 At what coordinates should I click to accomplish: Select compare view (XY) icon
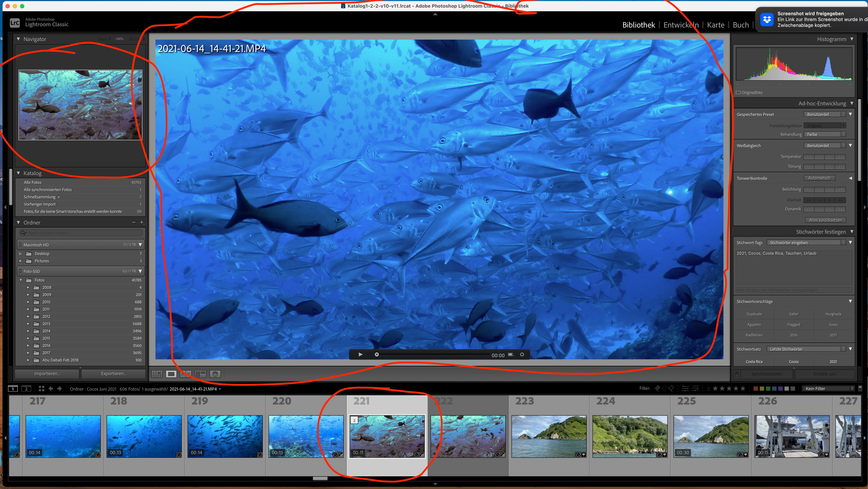click(x=185, y=374)
